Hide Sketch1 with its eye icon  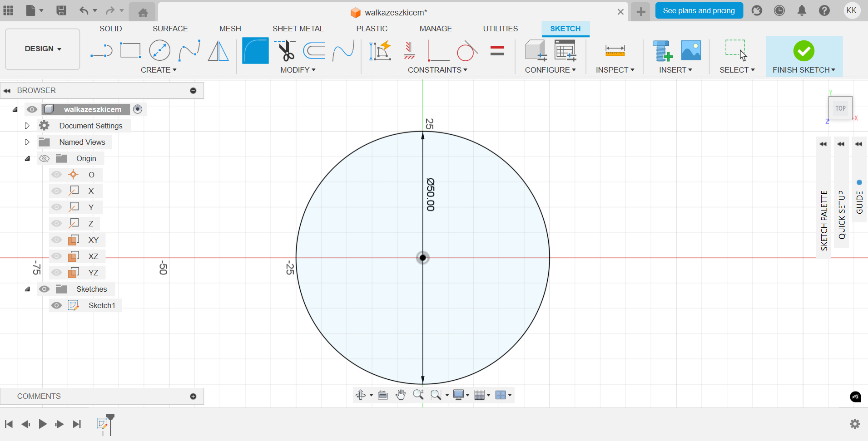[x=56, y=305]
